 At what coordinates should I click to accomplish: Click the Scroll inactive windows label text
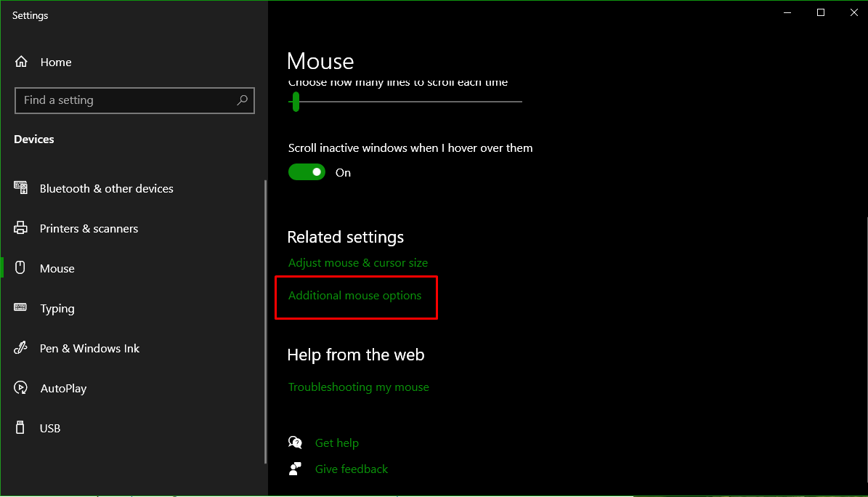click(x=410, y=148)
